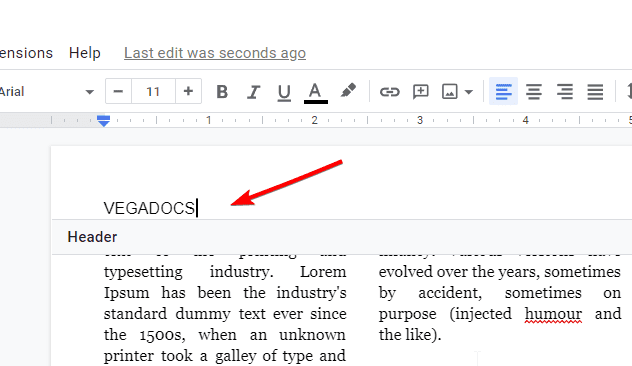Insert a link
This screenshot has height=366, width=632.
(x=389, y=92)
